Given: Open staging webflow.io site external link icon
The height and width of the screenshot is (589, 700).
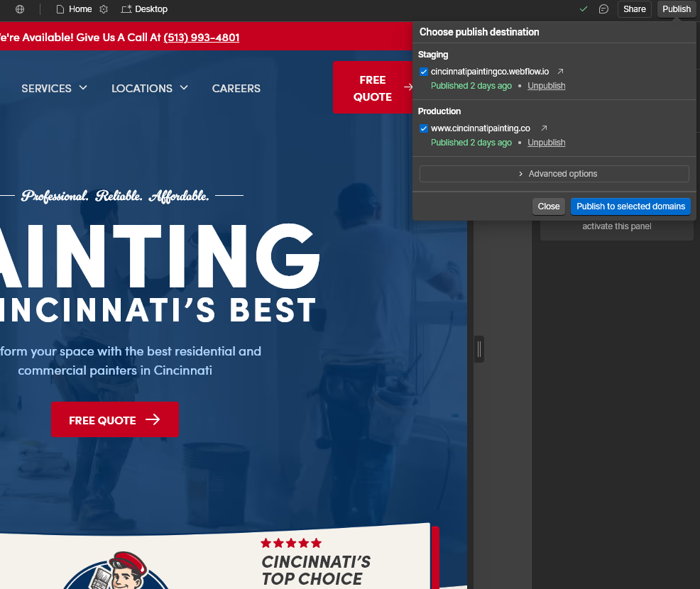Looking at the screenshot, I should 560,72.
